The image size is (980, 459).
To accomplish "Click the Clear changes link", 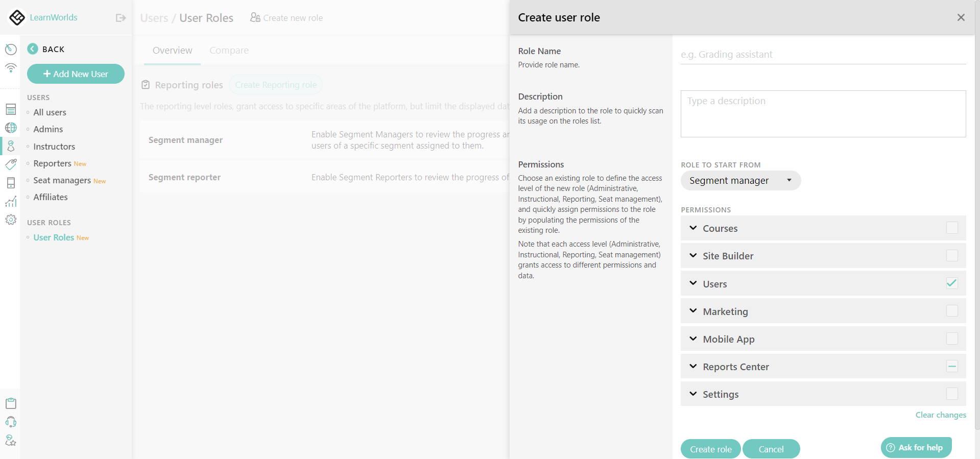I will (940, 415).
